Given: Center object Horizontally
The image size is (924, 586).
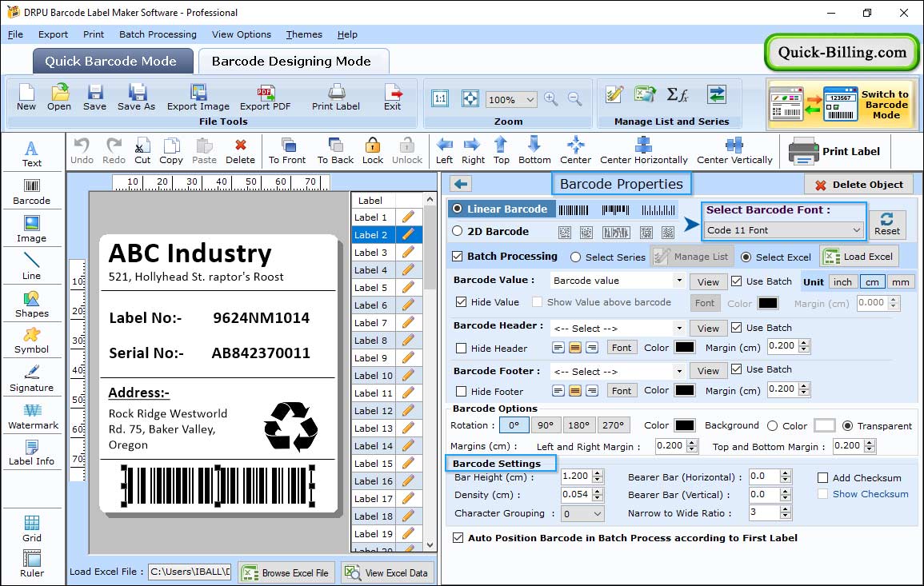Looking at the screenshot, I should (x=643, y=151).
